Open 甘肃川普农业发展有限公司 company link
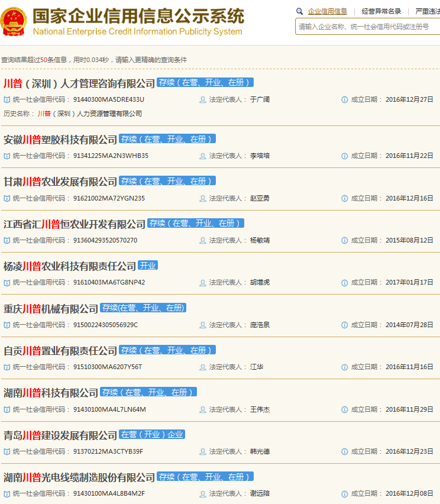440x504 pixels. pos(60,182)
